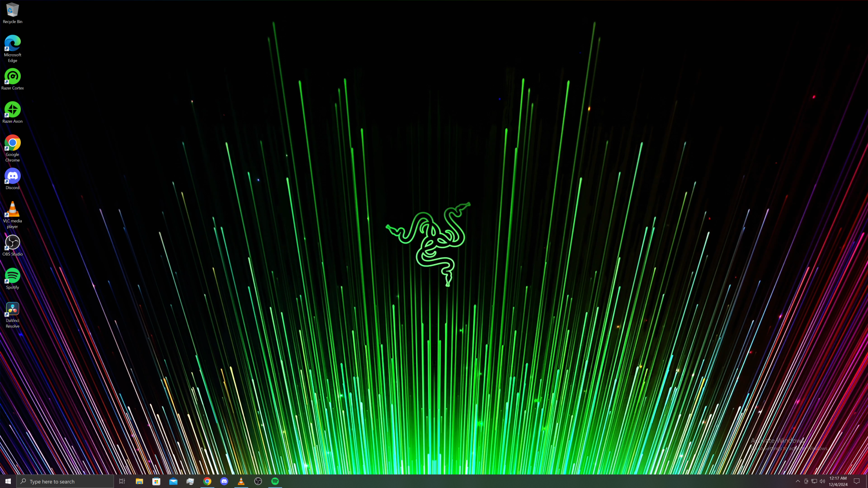Select the Microsoft Edge desktop shortcut
The width and height of the screenshot is (868, 488).
coord(13,49)
